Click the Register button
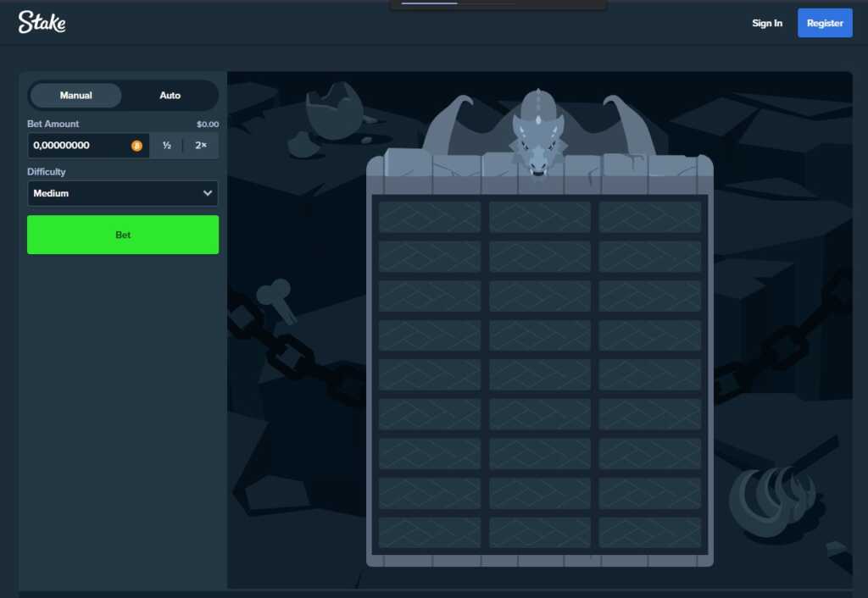 (825, 23)
